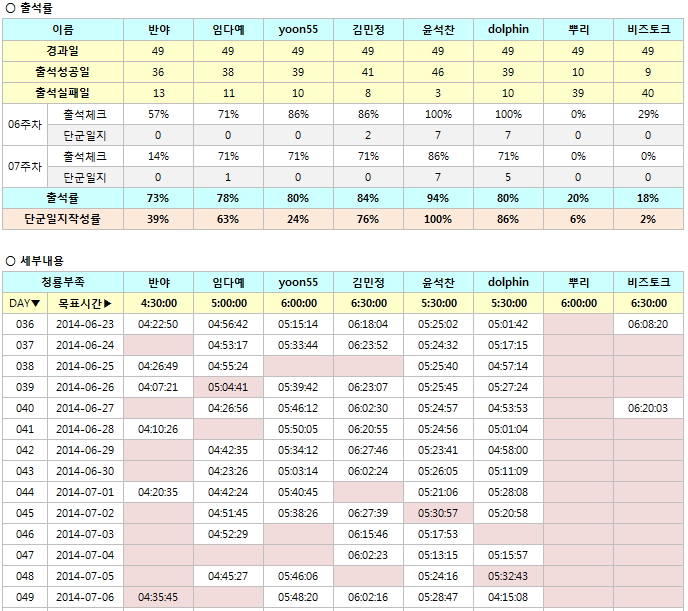Select the 20% attendance rate cell
This screenshot has width=688, height=611.
578,198
